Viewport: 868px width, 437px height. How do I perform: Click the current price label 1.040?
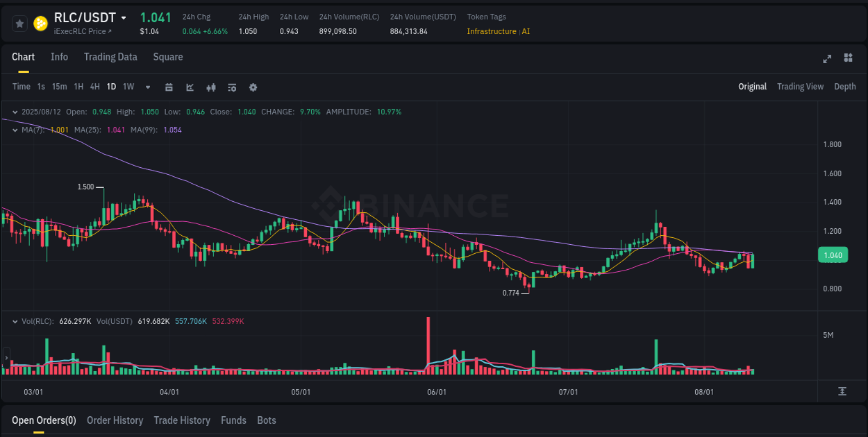point(833,255)
